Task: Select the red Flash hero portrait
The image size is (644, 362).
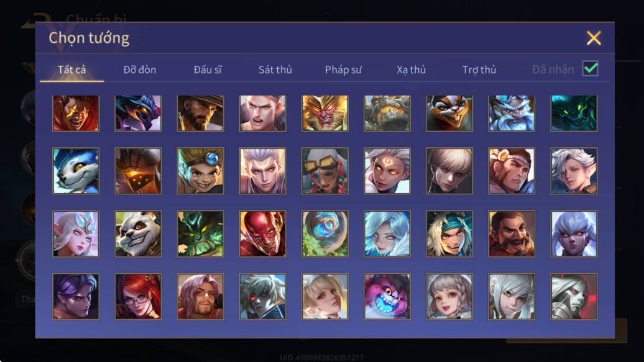Action: coord(262,233)
